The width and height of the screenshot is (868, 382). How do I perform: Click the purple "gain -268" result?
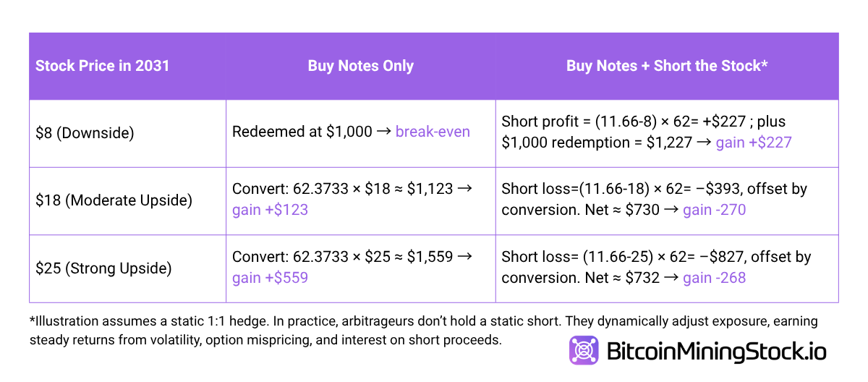pyautogui.click(x=714, y=278)
